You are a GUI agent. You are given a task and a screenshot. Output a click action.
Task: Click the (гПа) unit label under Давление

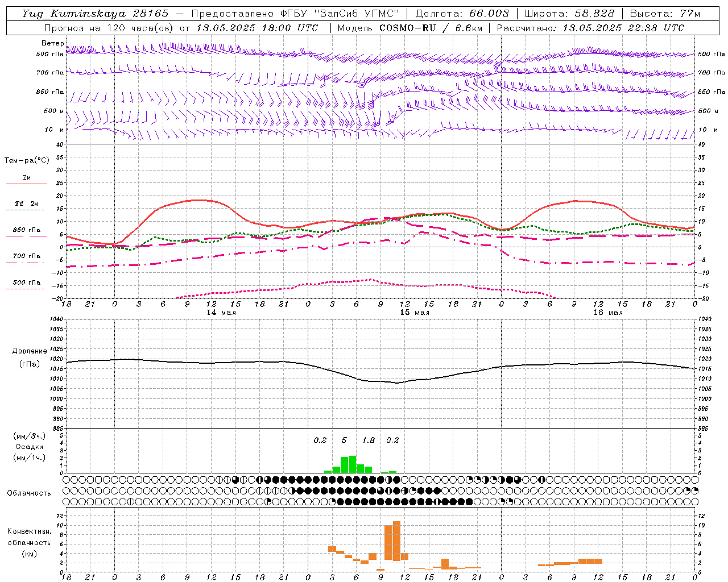(30, 364)
